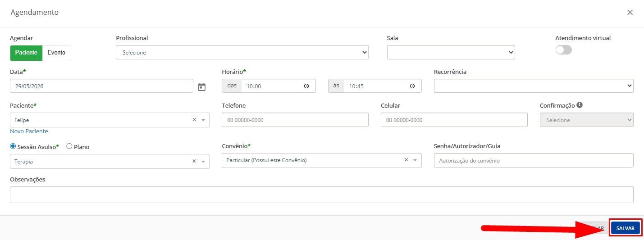
Task: Expand the Convênio dropdown arrow
Action: [415, 160]
